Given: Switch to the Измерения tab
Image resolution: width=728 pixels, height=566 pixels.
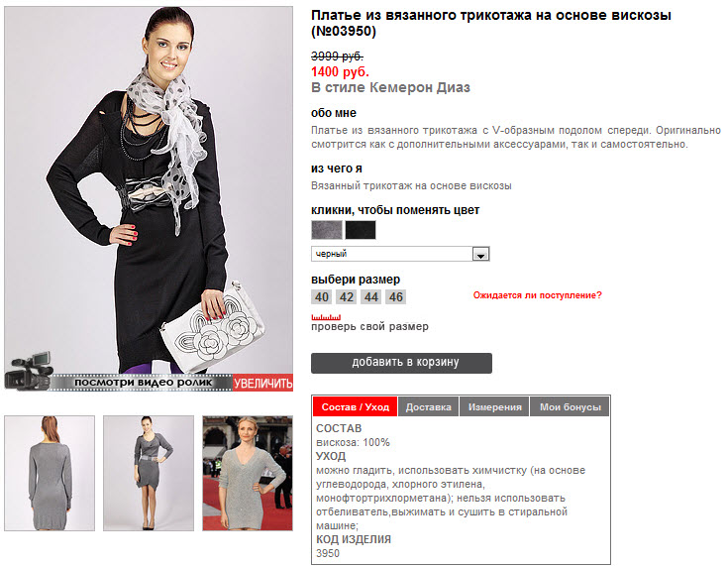Looking at the screenshot, I should pyautogui.click(x=494, y=407).
